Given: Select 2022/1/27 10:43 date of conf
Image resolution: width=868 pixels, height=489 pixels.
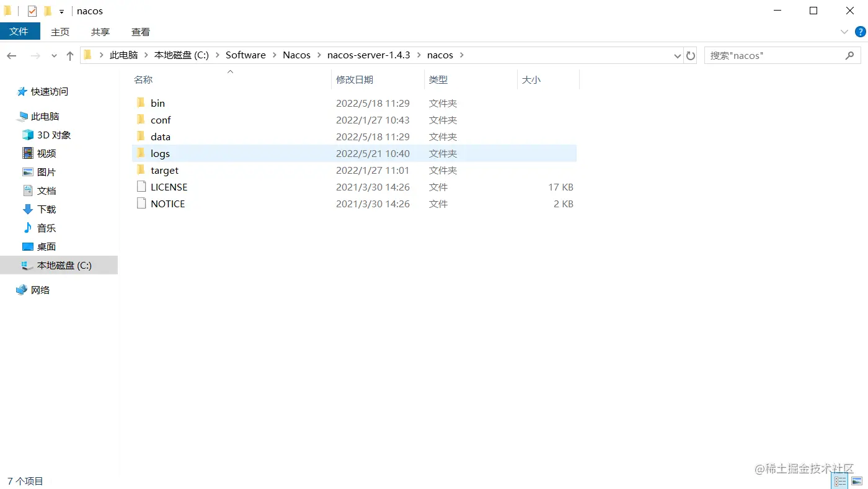Looking at the screenshot, I should point(373,120).
